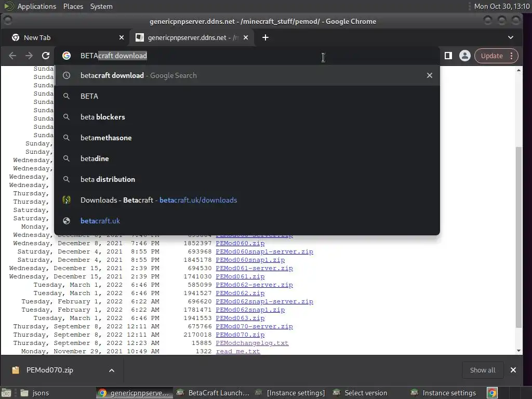Choose the betacraft download Google Search suggestion

[x=247, y=75]
